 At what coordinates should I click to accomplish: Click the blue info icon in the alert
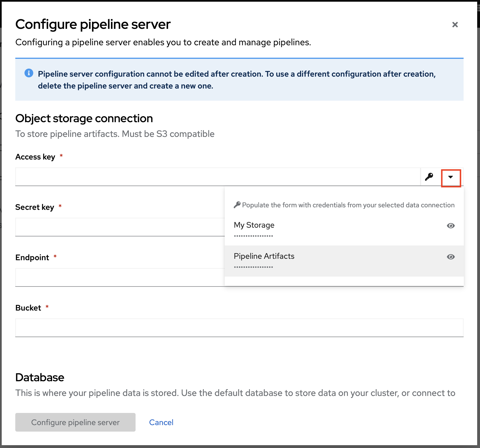[x=29, y=73]
